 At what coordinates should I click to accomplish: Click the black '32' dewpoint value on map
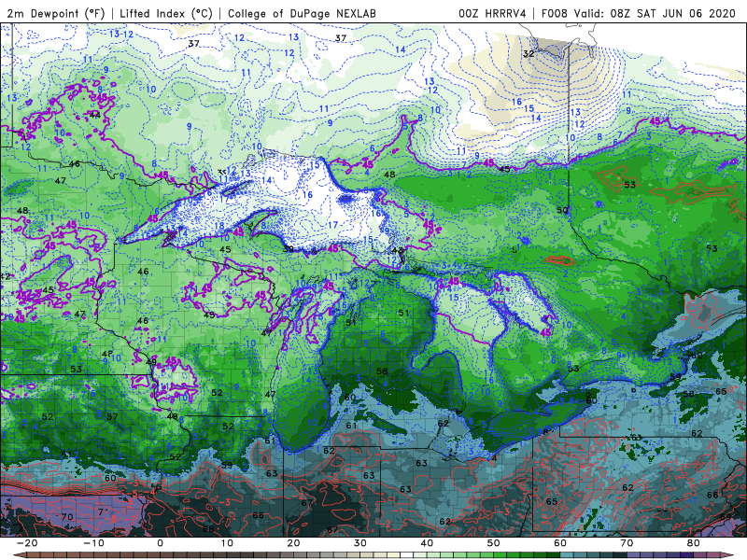pyautogui.click(x=529, y=54)
